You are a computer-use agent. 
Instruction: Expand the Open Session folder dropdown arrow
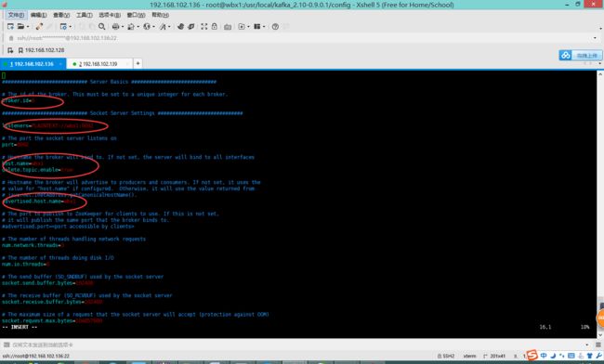coord(28,27)
